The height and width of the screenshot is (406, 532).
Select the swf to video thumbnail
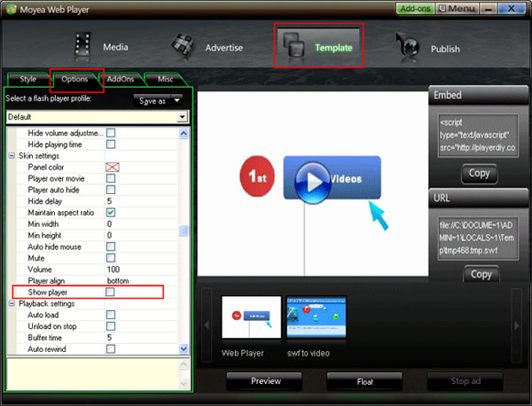tap(317, 317)
